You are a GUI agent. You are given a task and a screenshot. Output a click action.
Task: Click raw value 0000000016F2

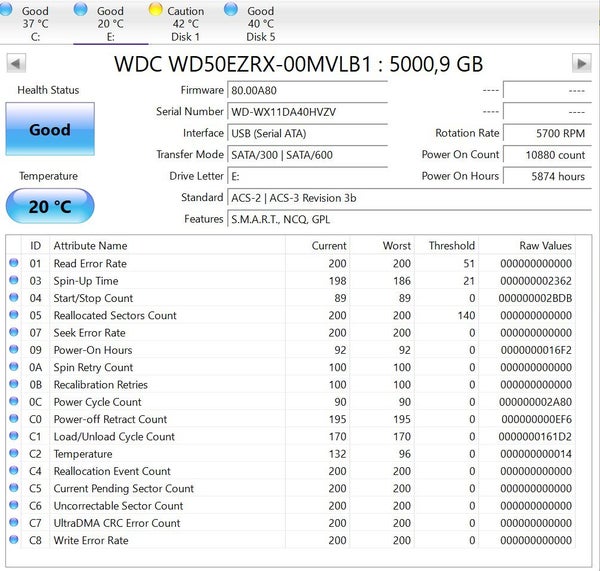point(536,350)
